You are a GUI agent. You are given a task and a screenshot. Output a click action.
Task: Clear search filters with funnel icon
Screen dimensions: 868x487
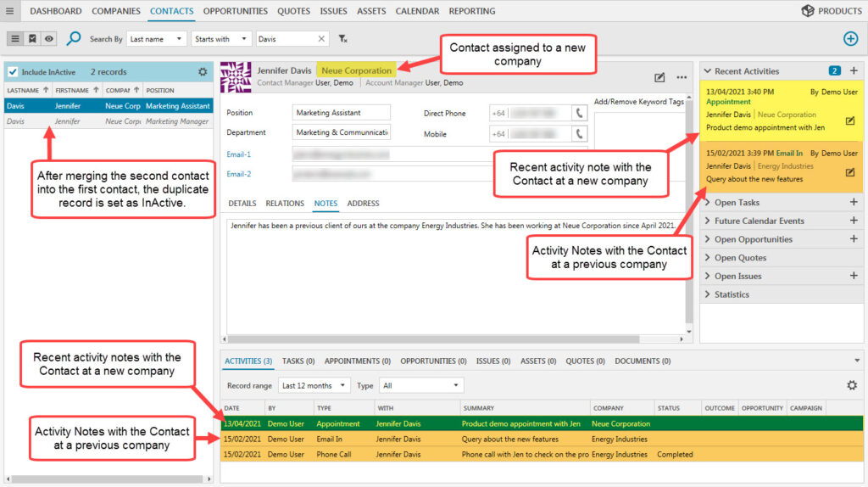(x=342, y=39)
